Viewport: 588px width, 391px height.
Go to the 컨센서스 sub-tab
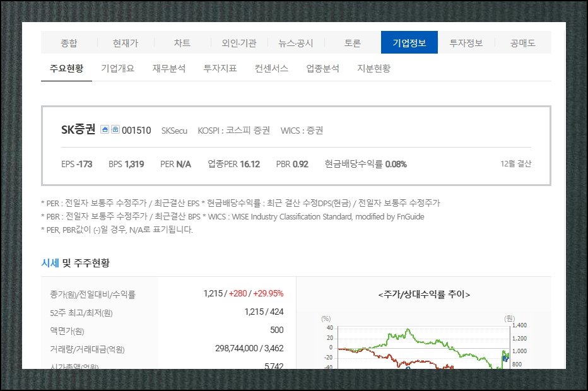[x=271, y=68]
